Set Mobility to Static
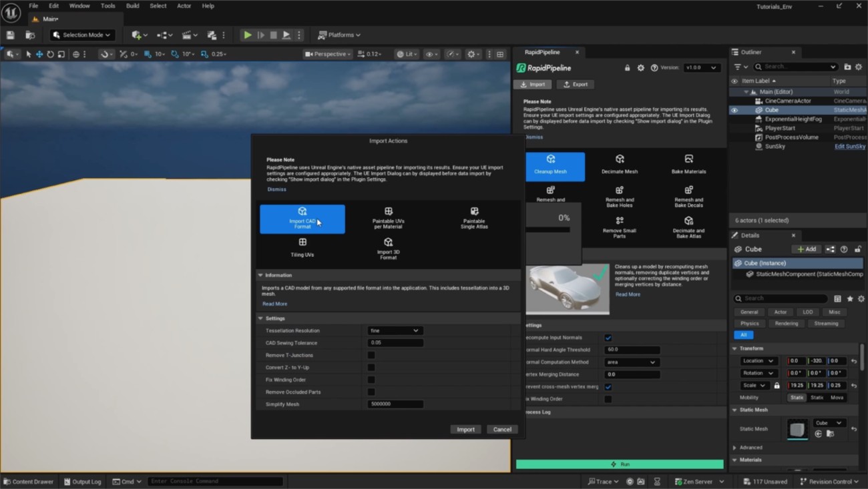 (797, 398)
